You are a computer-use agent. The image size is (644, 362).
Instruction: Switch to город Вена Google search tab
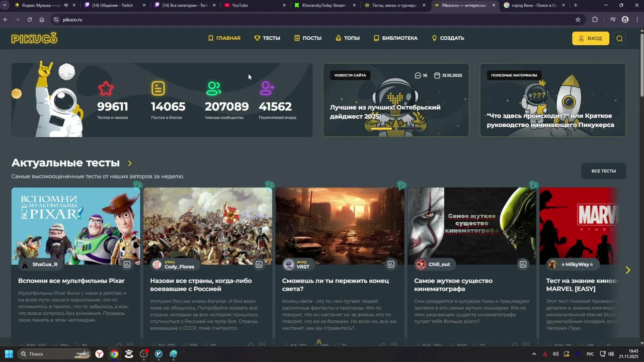[534, 6]
